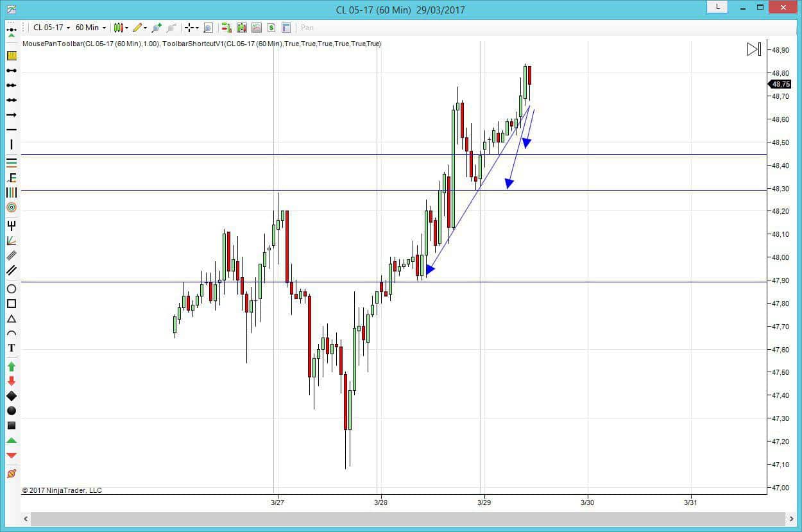This screenshot has height=532, width=802.
Task: Select the Fibonacci Extensions tool
Action: click(12, 177)
